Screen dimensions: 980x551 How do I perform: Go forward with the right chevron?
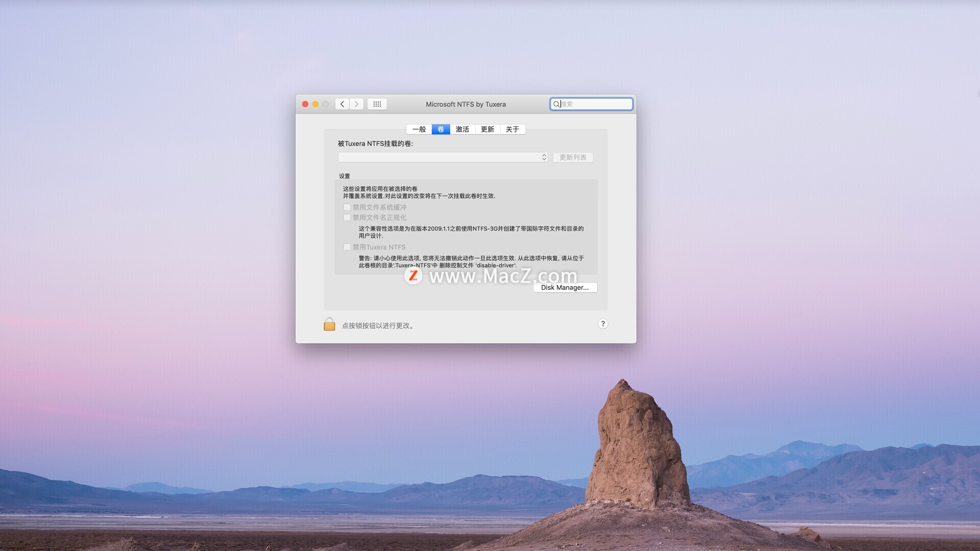(x=357, y=104)
